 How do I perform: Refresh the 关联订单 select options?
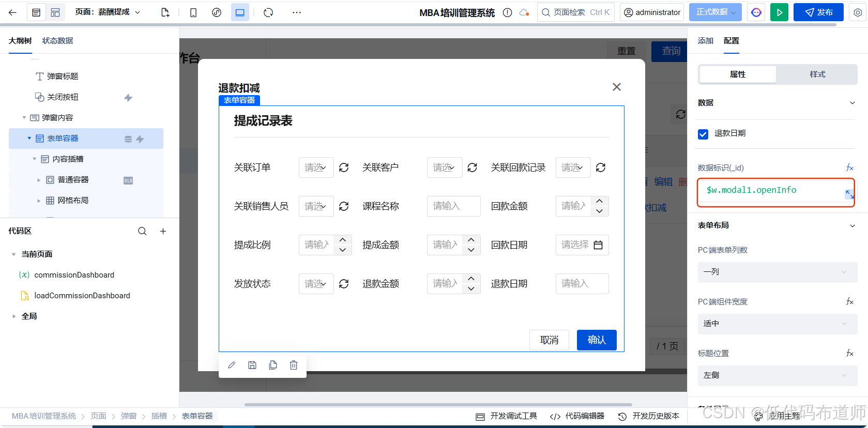(344, 167)
